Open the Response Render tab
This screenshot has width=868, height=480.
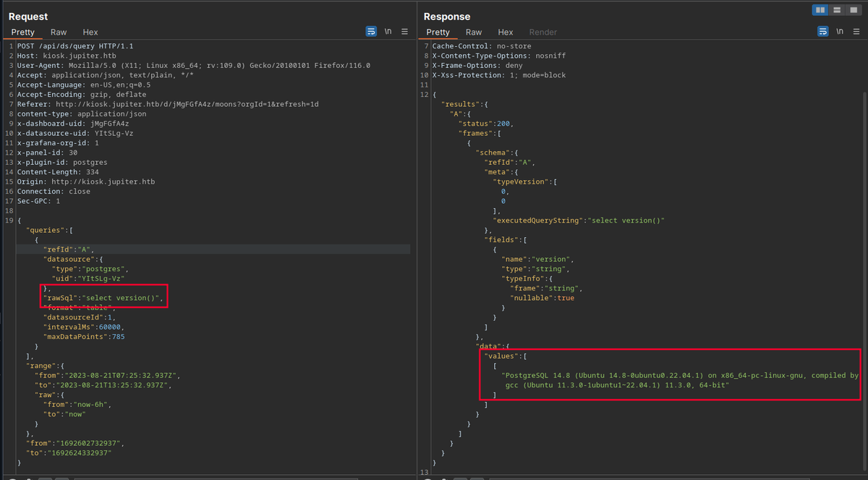click(x=543, y=32)
